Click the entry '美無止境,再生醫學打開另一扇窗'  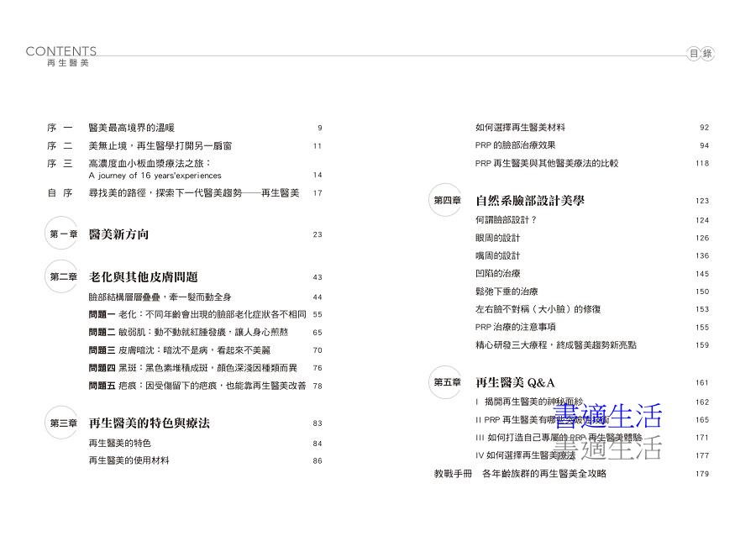pos(160,145)
